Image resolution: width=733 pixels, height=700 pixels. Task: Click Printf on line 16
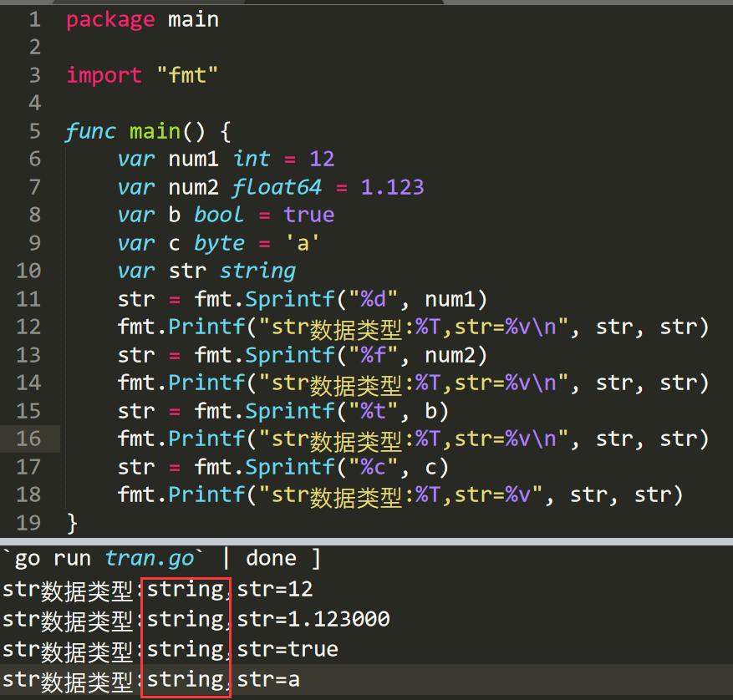tap(206, 439)
